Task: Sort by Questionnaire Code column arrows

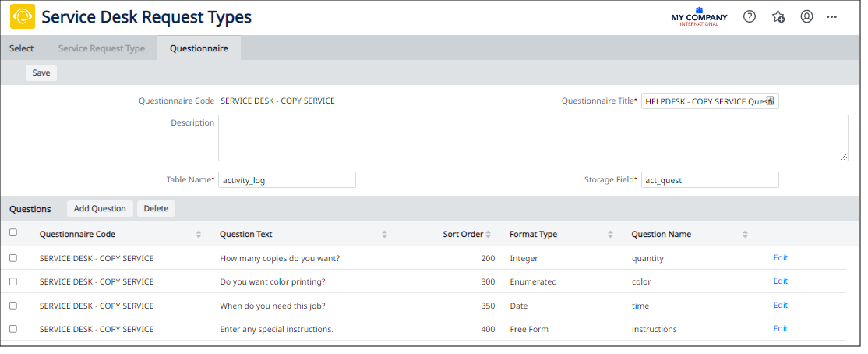Action: click(199, 234)
